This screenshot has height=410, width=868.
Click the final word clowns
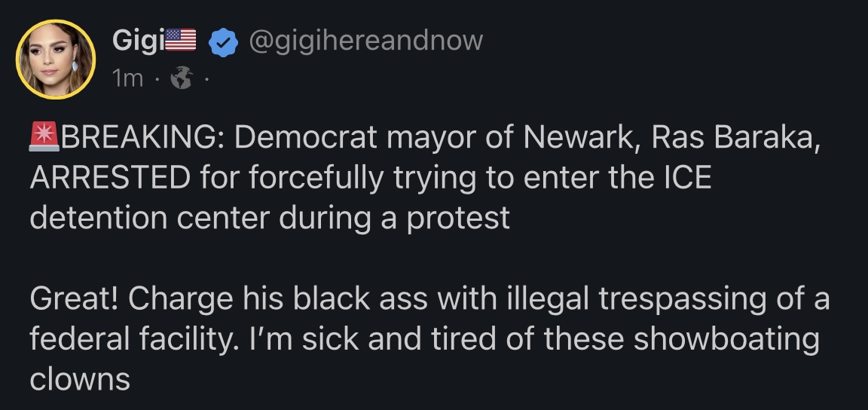(80, 379)
